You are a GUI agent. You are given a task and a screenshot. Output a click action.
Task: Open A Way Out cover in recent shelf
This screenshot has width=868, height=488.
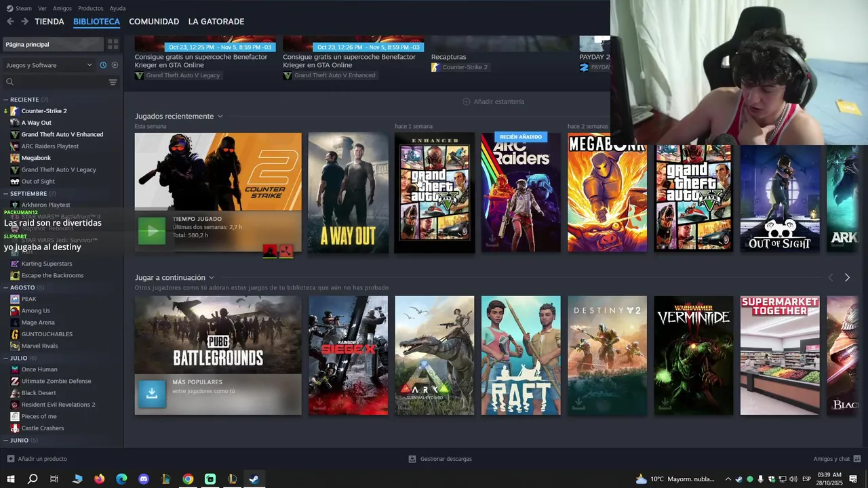(x=348, y=192)
